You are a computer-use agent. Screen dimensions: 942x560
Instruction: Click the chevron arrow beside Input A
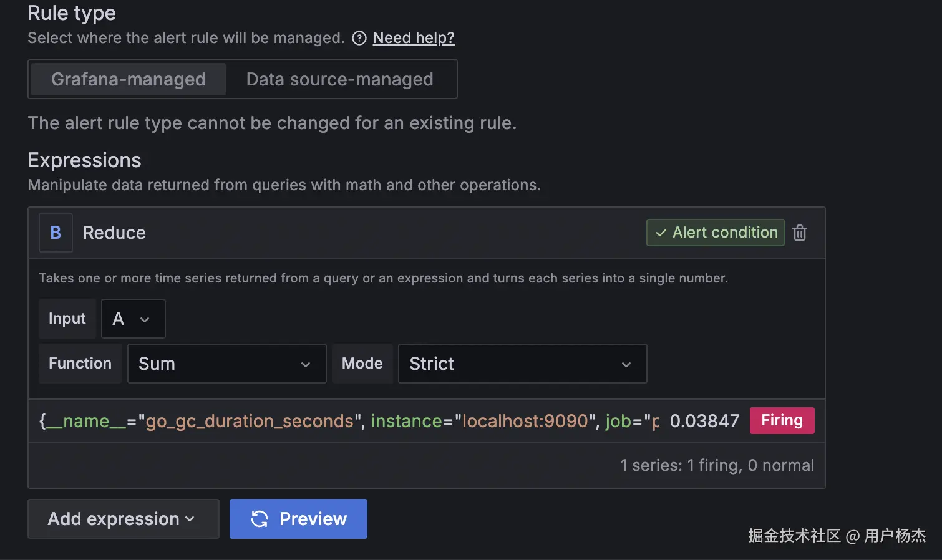click(x=145, y=319)
